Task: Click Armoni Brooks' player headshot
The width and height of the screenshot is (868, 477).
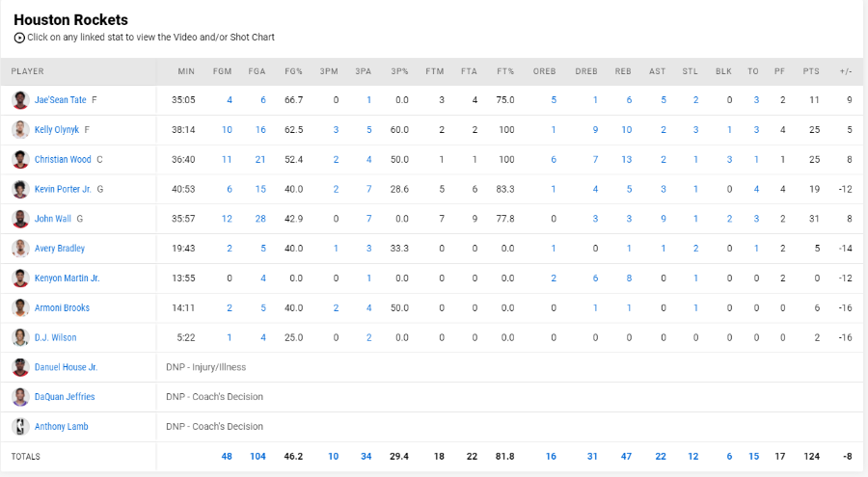Action: 20,307
